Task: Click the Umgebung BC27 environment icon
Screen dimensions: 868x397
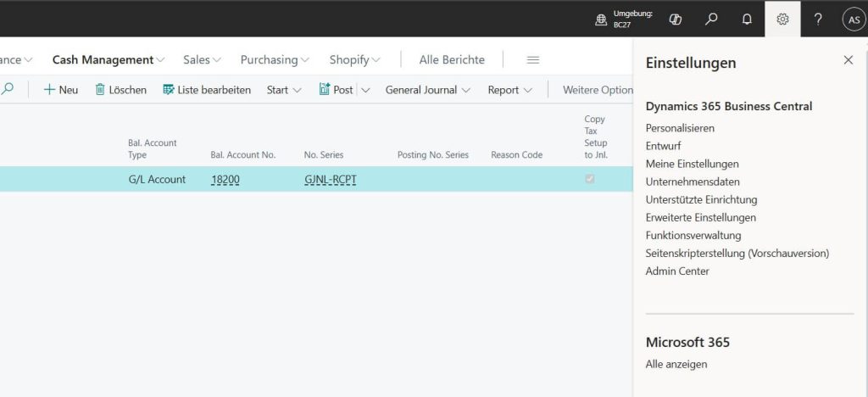Action: [x=601, y=19]
